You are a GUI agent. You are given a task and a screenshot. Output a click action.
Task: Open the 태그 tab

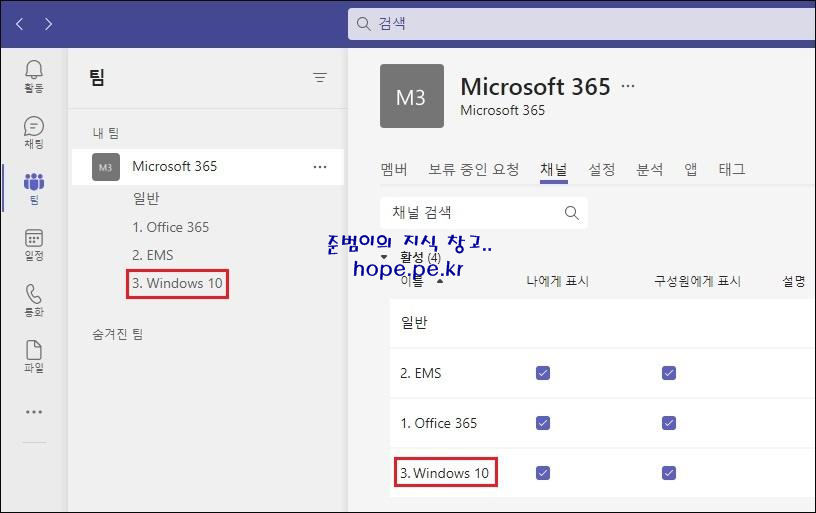coord(732,169)
